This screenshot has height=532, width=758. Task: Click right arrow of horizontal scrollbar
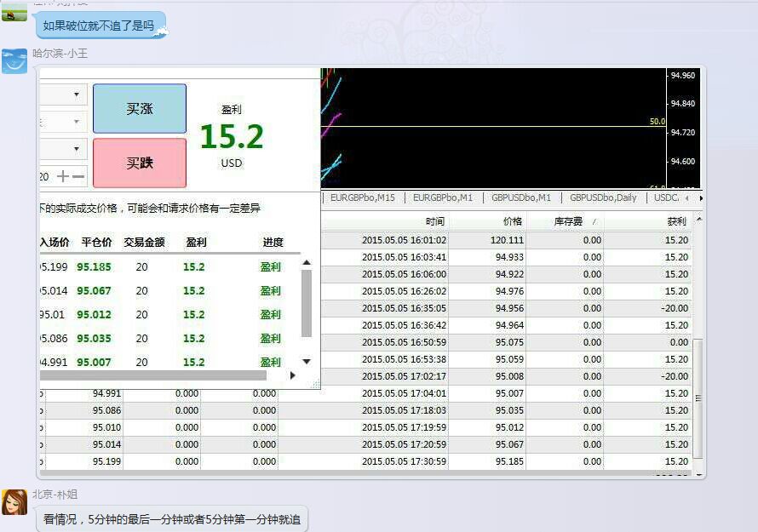pyautogui.click(x=292, y=375)
